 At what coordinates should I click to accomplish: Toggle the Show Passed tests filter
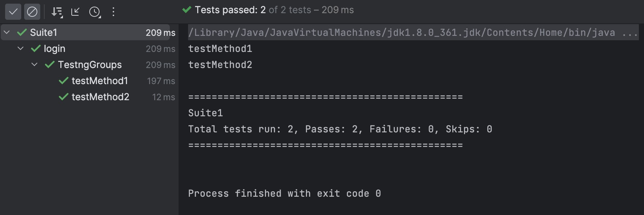point(13,12)
